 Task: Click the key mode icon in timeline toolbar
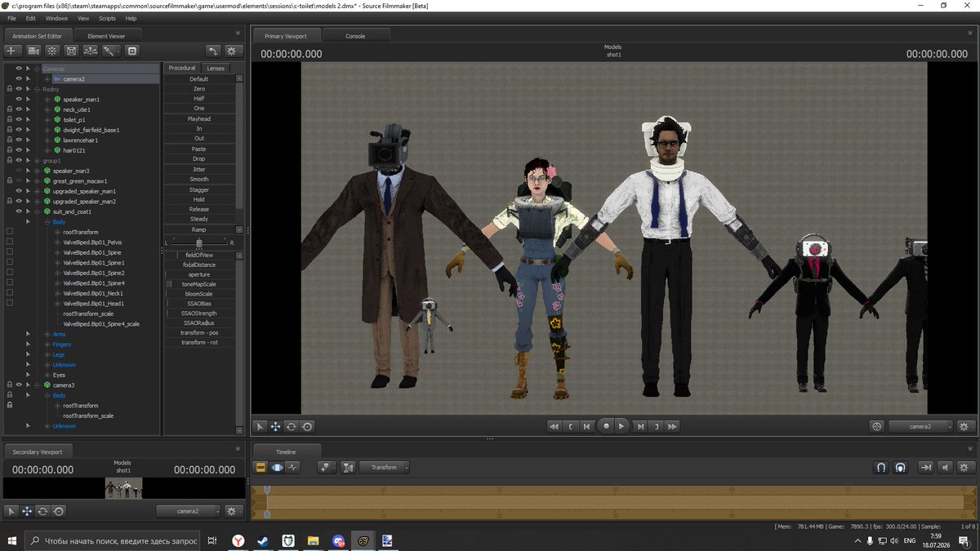(327, 467)
